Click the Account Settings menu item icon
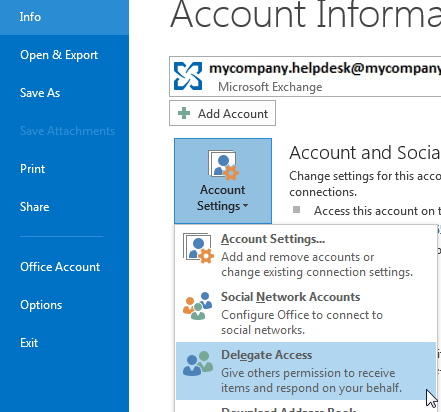The width and height of the screenshot is (441, 412). click(x=198, y=248)
